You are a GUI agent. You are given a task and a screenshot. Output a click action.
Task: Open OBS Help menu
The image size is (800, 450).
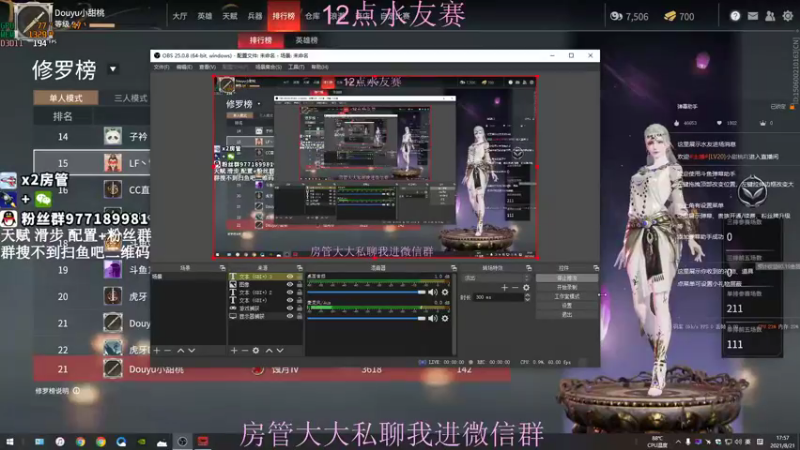[x=320, y=67]
